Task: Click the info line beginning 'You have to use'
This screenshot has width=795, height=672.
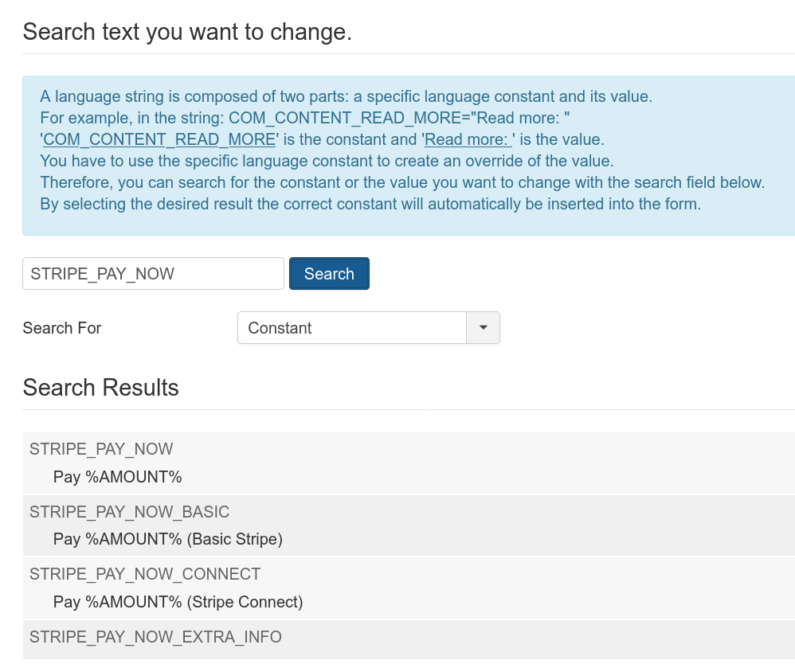Action: (327, 161)
